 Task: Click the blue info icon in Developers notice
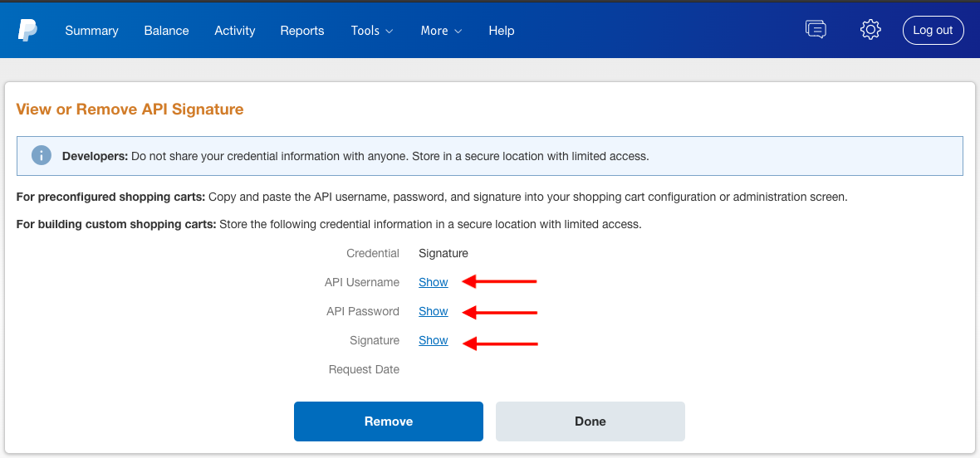pyautogui.click(x=42, y=155)
